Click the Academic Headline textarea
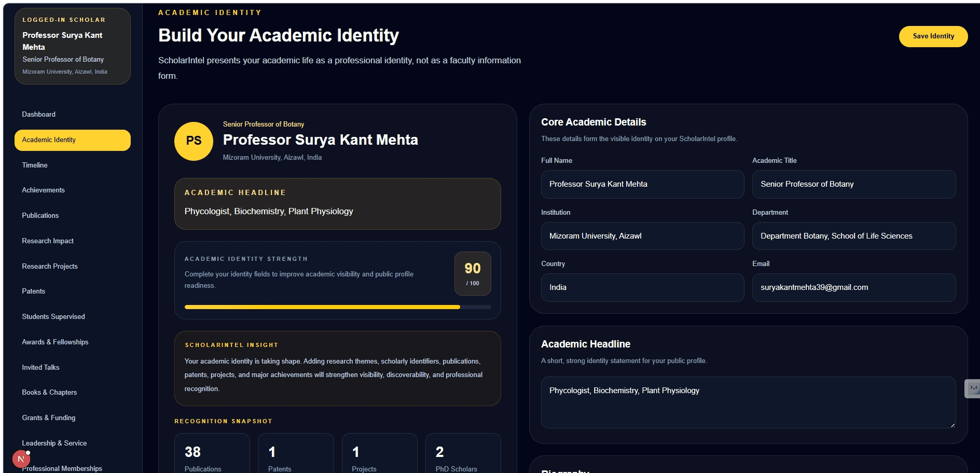Screen dimensions: 980x473 [x=748, y=402]
